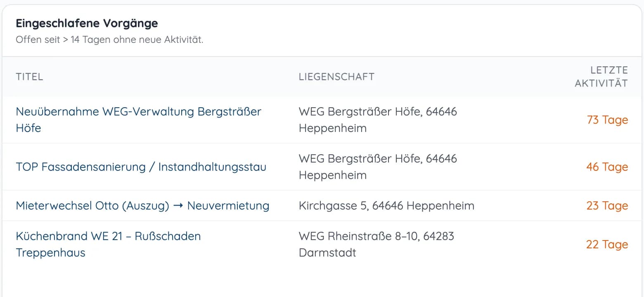Click the arrow symbol in Mieterwechsel title
Image resolution: width=644 pixels, height=297 pixels.
point(178,205)
